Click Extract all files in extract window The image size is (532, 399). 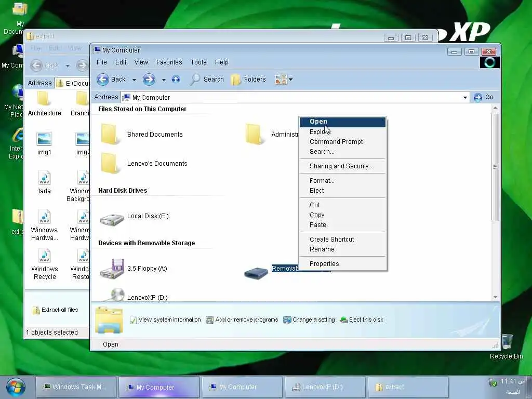(55, 310)
